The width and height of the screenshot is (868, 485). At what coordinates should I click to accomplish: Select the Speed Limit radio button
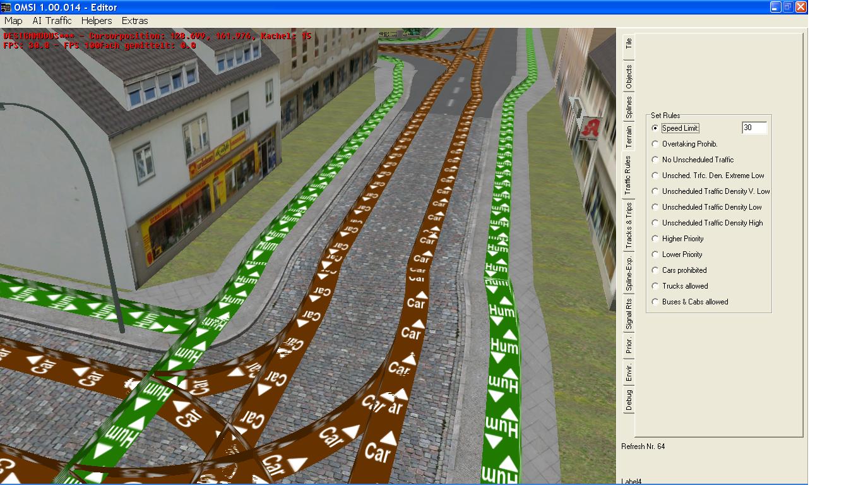tap(655, 128)
